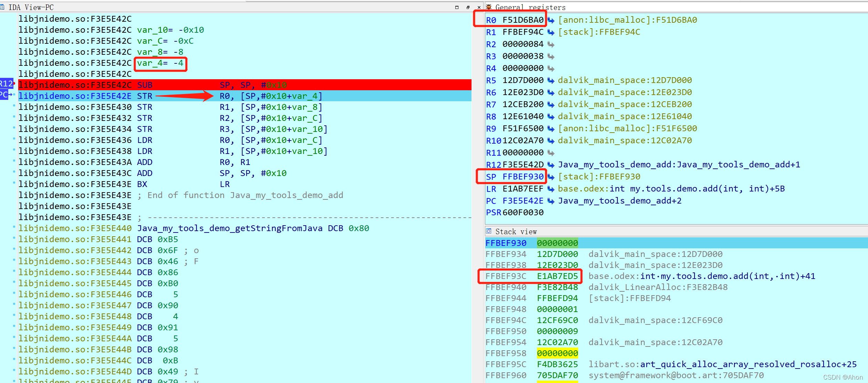The height and width of the screenshot is (383, 868).
Task: Select stack value E1AB7ED5 at FFBEF93C
Action: tap(557, 276)
